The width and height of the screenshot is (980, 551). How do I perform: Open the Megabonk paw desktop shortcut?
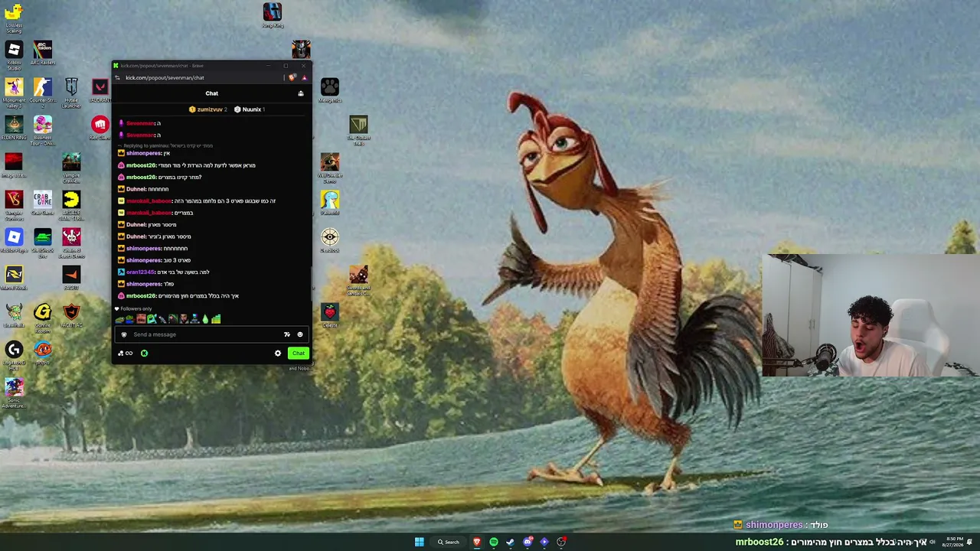click(330, 90)
